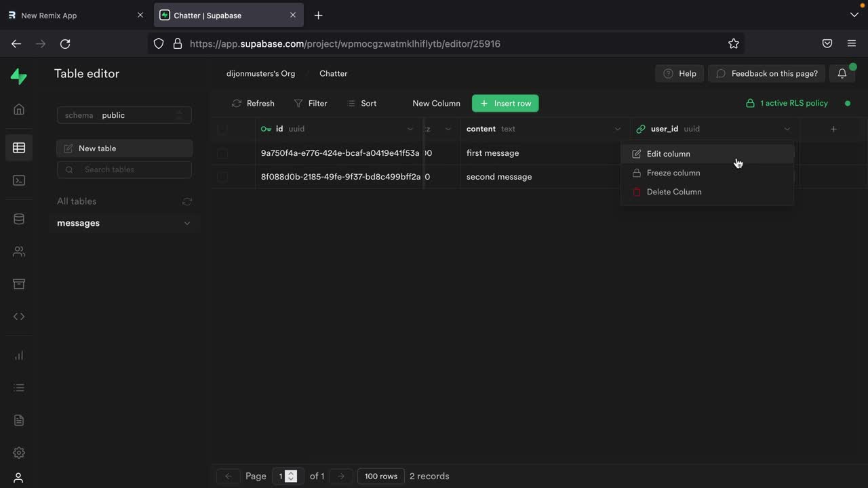
Task: Toggle the select-all rows checkbox
Action: coord(222,129)
